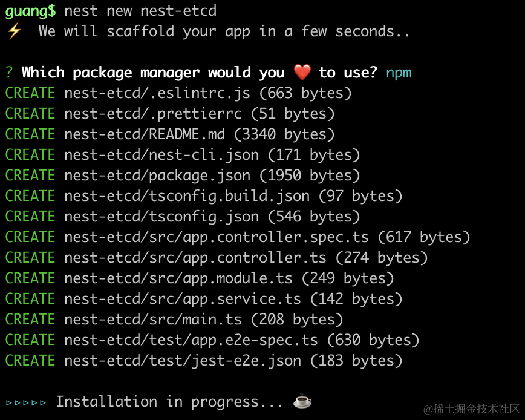Click the nest-etcd/nest-cli.json path
525x420 pixels.
click(x=161, y=155)
